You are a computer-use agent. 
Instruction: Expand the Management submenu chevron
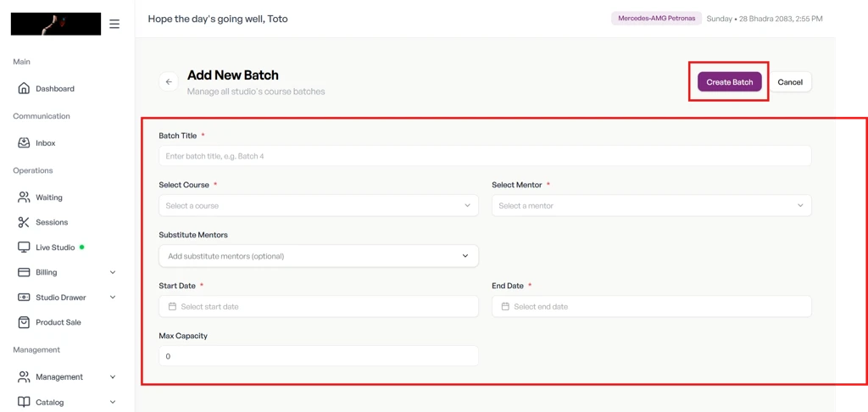[x=113, y=377]
